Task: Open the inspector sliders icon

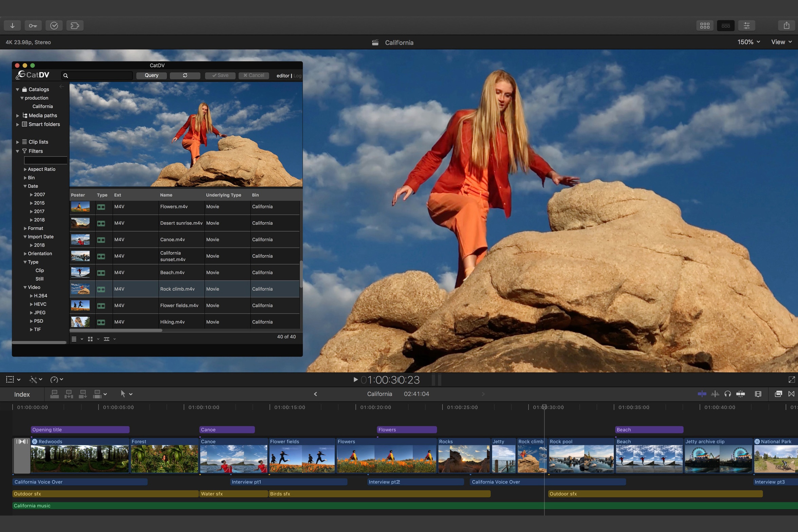Action: pyautogui.click(x=747, y=25)
